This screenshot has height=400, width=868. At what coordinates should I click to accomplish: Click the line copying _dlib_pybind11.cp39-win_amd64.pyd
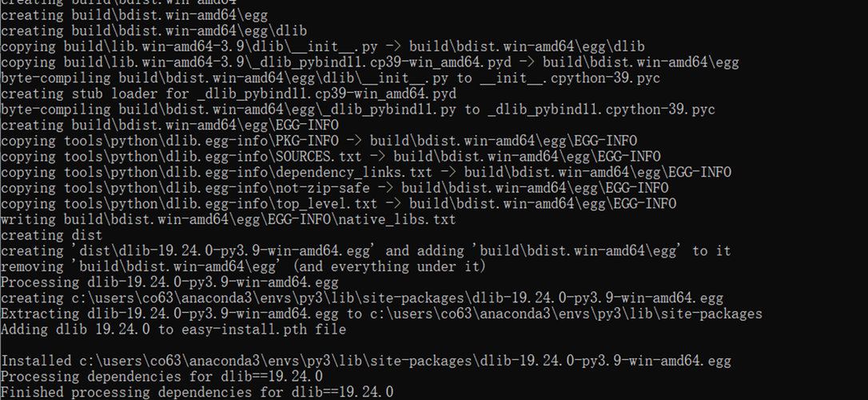(370, 62)
